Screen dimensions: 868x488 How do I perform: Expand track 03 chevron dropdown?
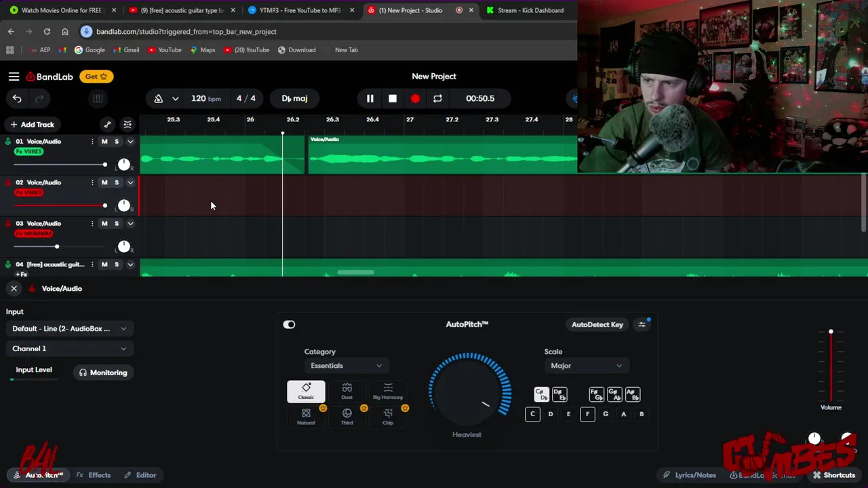coord(130,224)
